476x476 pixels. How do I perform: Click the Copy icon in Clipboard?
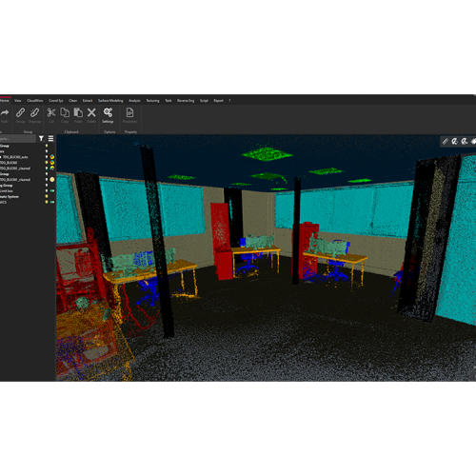[65, 112]
